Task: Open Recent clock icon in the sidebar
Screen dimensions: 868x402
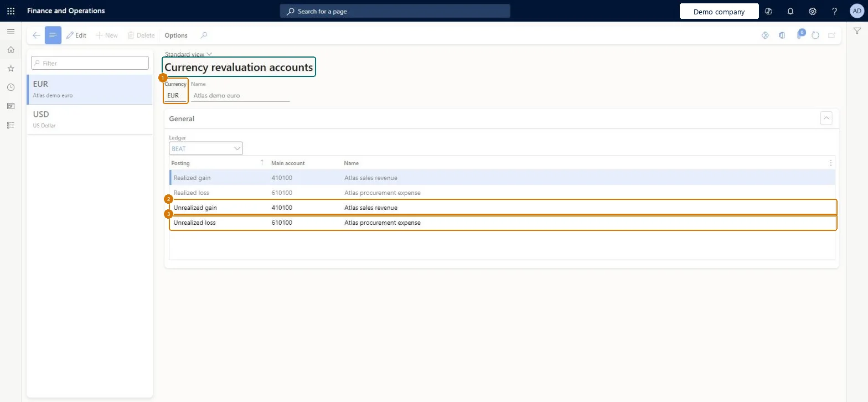Action: pos(11,87)
